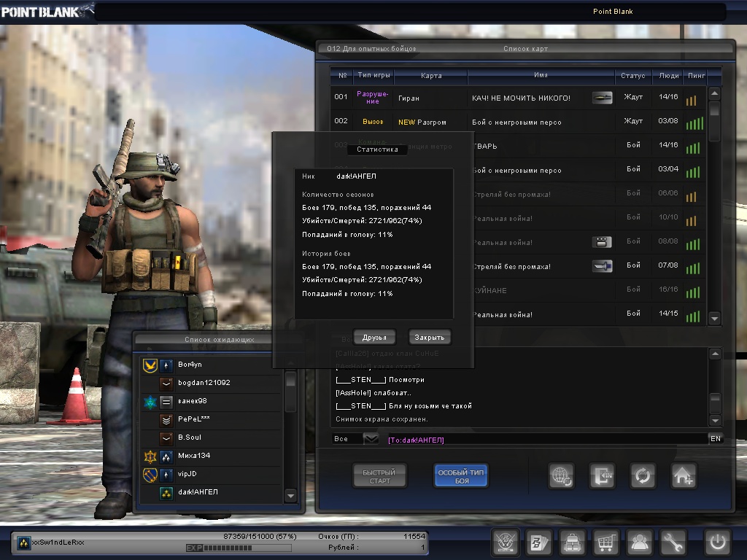Click chat window scroll up arrow
Image resolution: width=747 pixels, height=560 pixels.
715,354
